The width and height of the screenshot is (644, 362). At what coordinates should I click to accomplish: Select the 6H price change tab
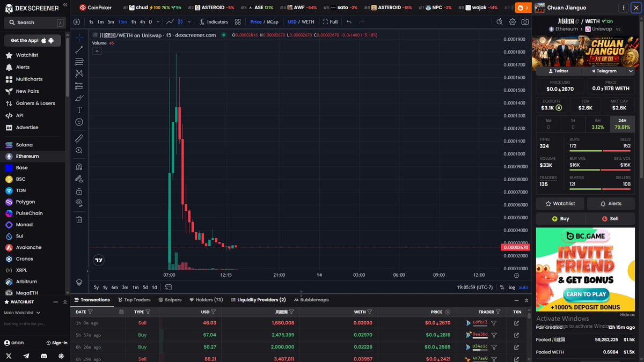pyautogui.click(x=598, y=124)
